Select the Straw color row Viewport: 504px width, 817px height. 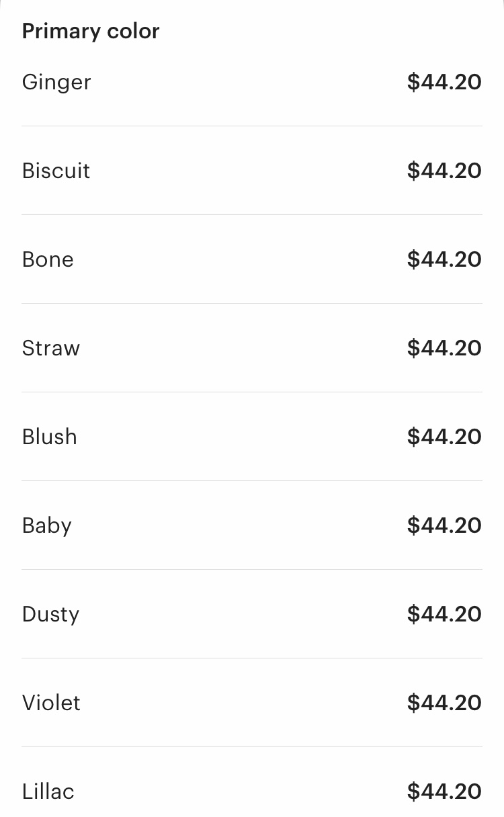252,348
